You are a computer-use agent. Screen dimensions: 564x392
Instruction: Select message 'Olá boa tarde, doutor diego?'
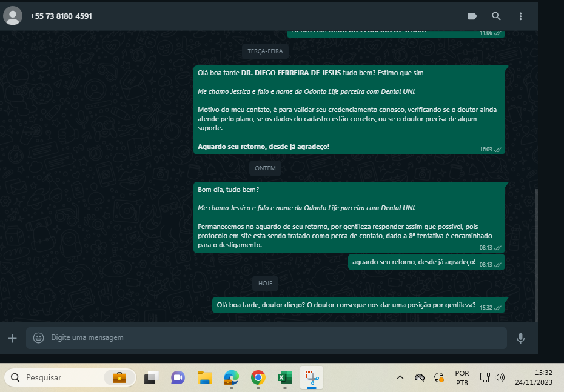click(x=358, y=305)
